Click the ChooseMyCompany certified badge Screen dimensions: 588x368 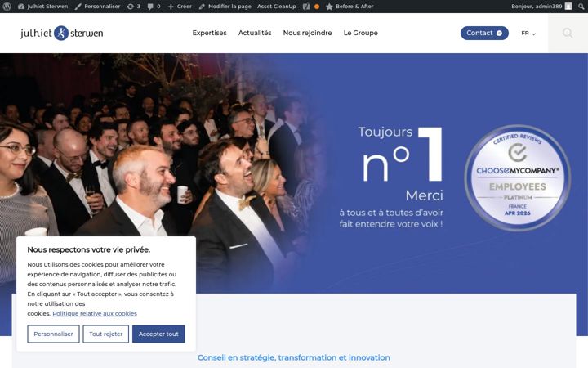tap(518, 177)
